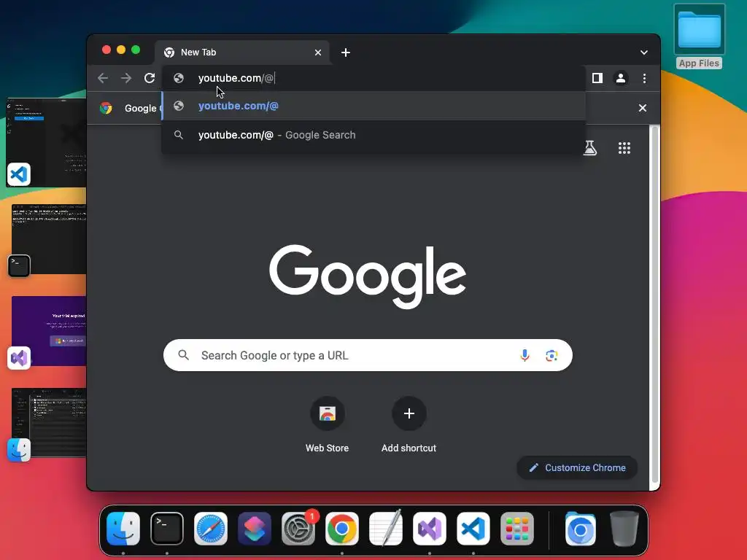
Task: Click the Chrome back arrow
Action: (103, 78)
